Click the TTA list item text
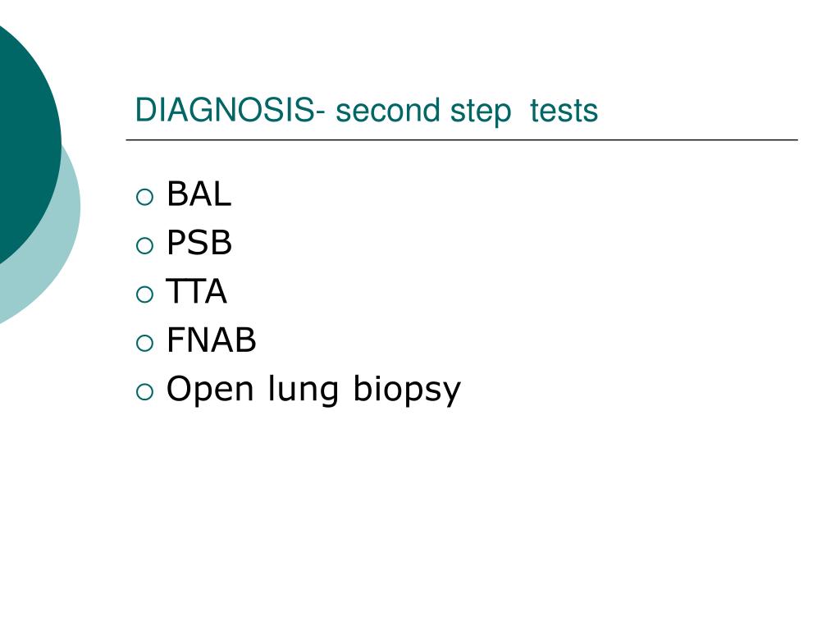This screenshot has width=840, height=630. point(197,291)
